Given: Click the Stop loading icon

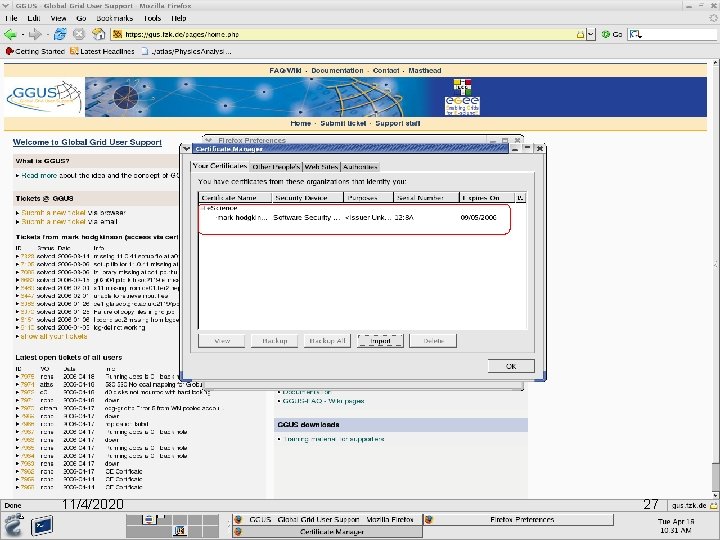Looking at the screenshot, I should point(79,34).
